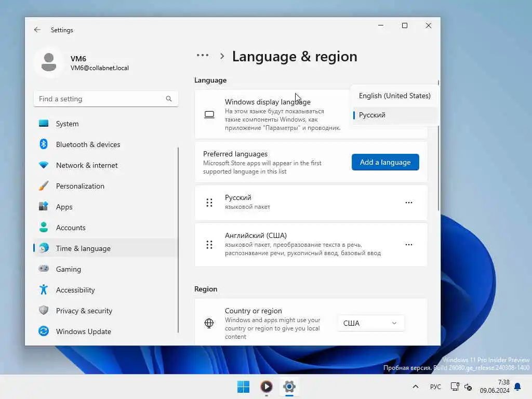Click the Add a language button
Image resolution: width=532 pixels, height=399 pixels.
pos(385,162)
